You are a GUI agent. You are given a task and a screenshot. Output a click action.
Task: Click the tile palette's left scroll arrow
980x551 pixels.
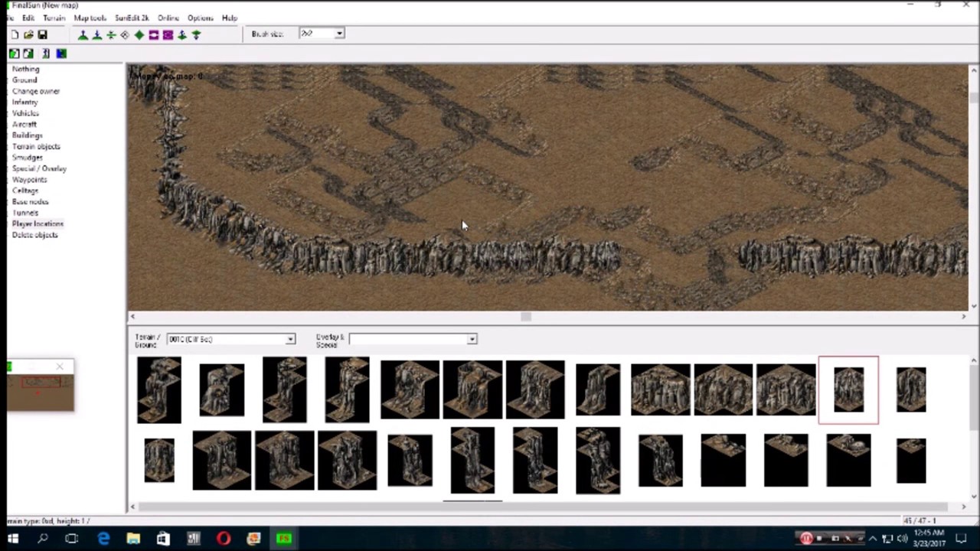[x=132, y=506]
